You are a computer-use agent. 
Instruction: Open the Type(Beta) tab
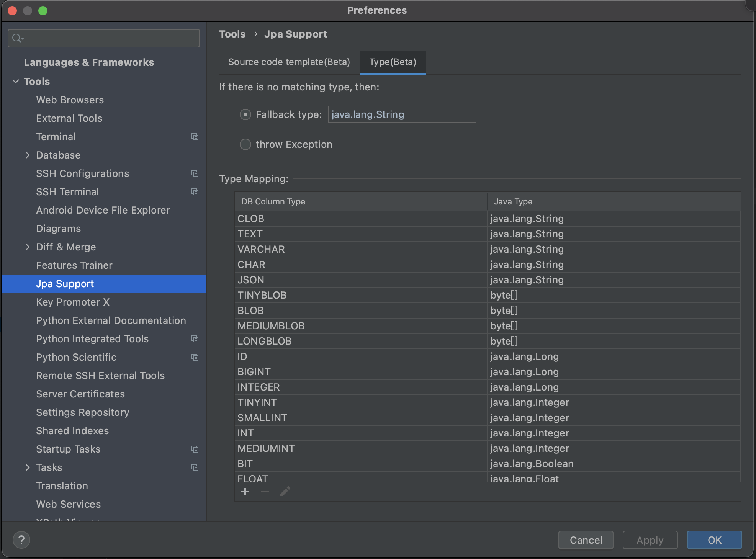pos(393,62)
